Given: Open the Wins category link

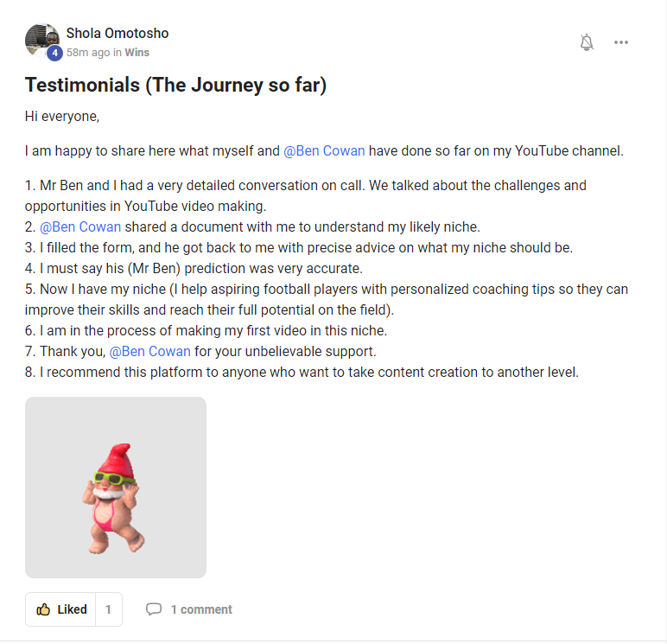Looking at the screenshot, I should pyautogui.click(x=137, y=53).
